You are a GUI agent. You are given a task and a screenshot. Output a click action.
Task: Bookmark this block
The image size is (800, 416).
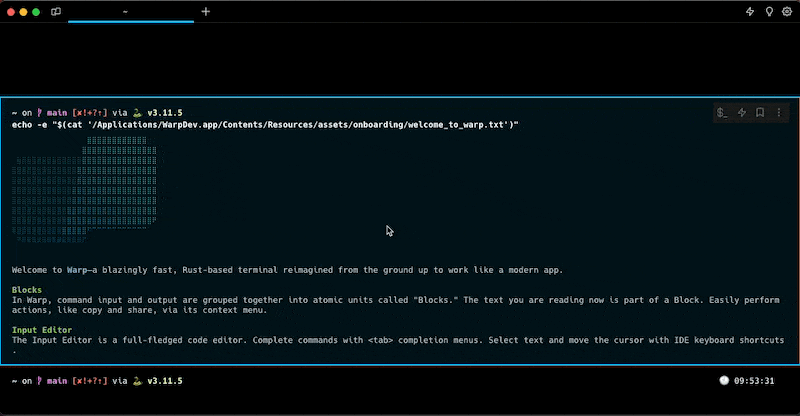click(760, 112)
